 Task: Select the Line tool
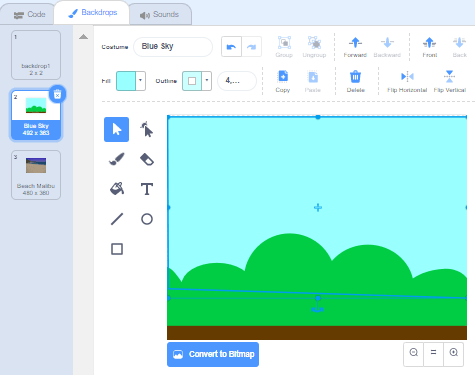(x=117, y=219)
